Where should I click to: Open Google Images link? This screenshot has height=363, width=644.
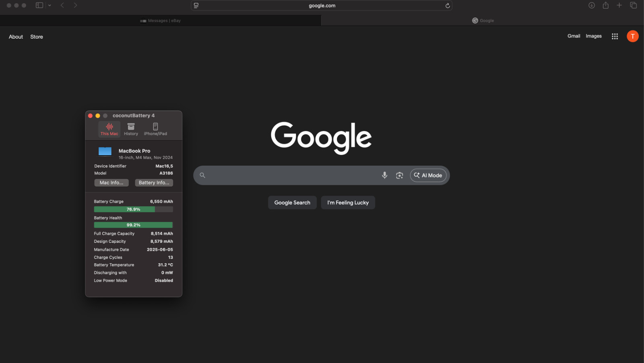pos(594,36)
